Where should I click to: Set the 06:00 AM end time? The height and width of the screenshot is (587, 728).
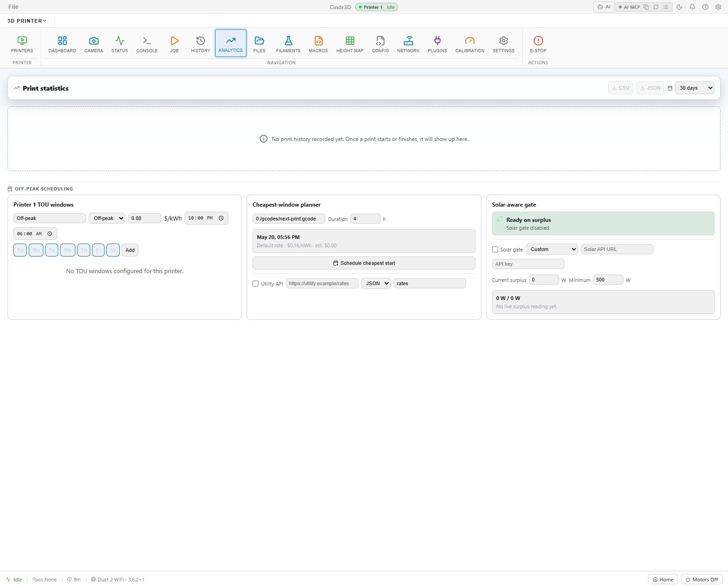point(35,234)
